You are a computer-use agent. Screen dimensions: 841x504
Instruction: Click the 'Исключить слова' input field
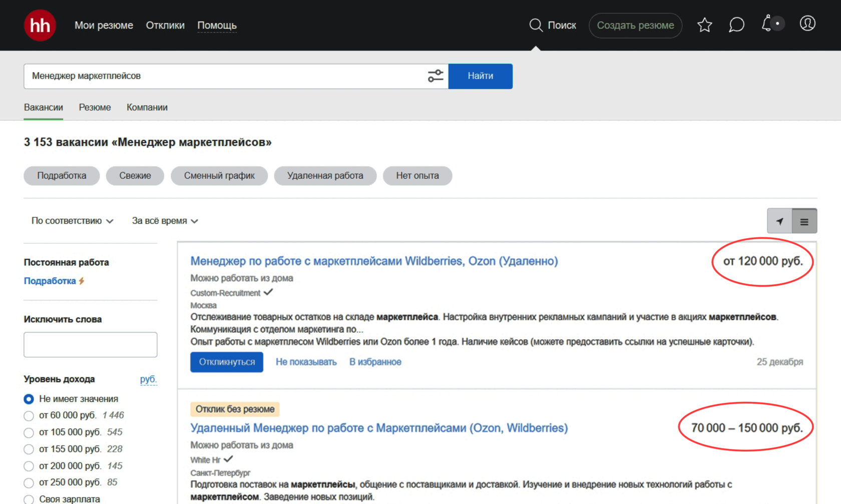(x=90, y=344)
